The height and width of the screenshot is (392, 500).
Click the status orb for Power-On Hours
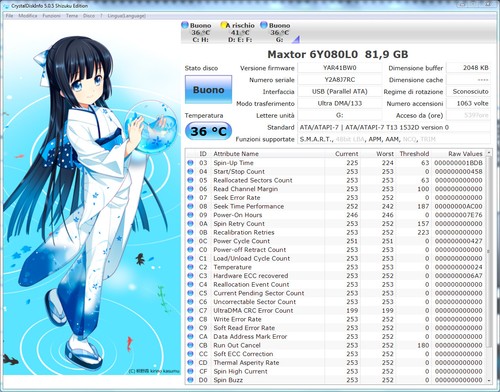190,215
